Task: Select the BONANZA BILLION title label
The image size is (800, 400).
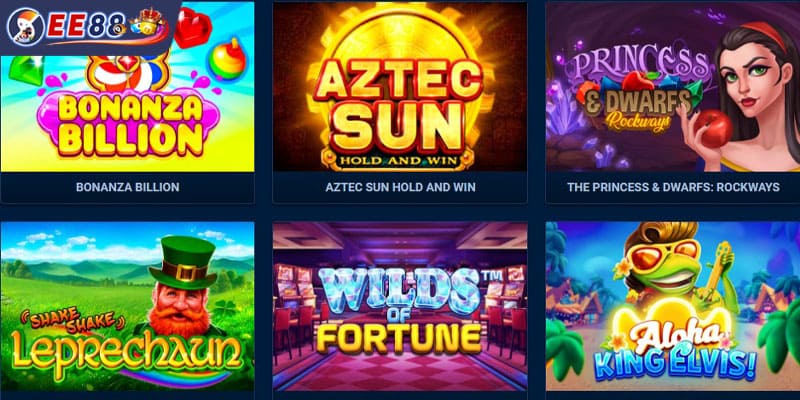Action: point(128,187)
